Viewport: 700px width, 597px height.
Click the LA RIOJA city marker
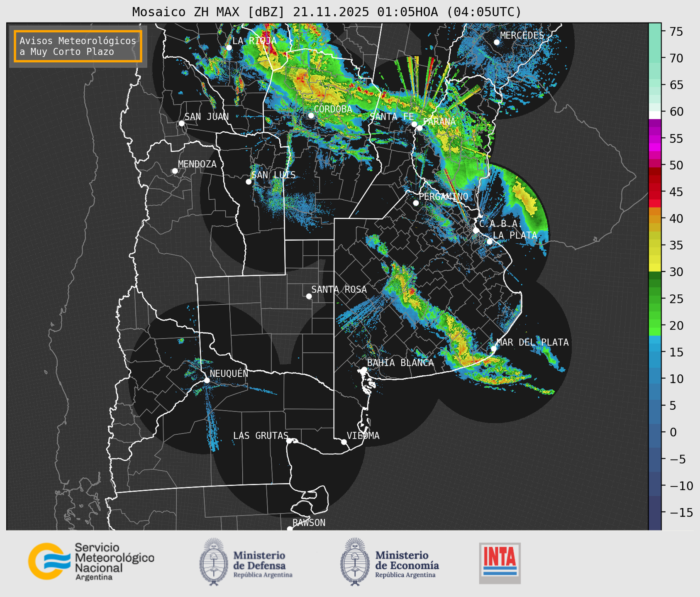pyautogui.click(x=229, y=48)
